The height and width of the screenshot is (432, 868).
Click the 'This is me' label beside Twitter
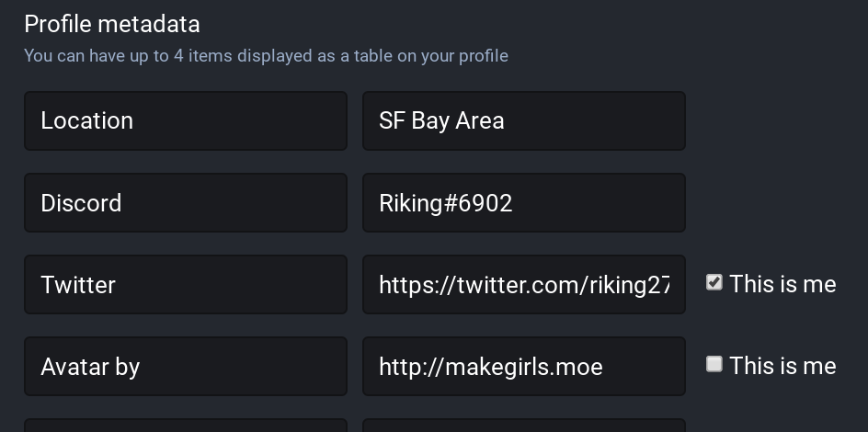click(782, 284)
